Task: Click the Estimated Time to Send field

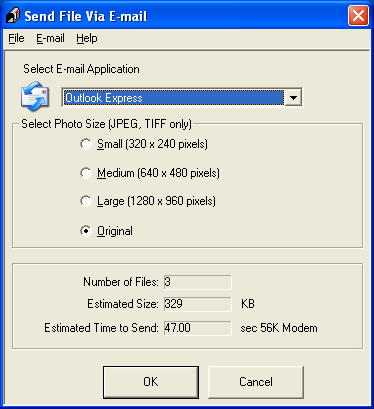Action: [x=198, y=328]
